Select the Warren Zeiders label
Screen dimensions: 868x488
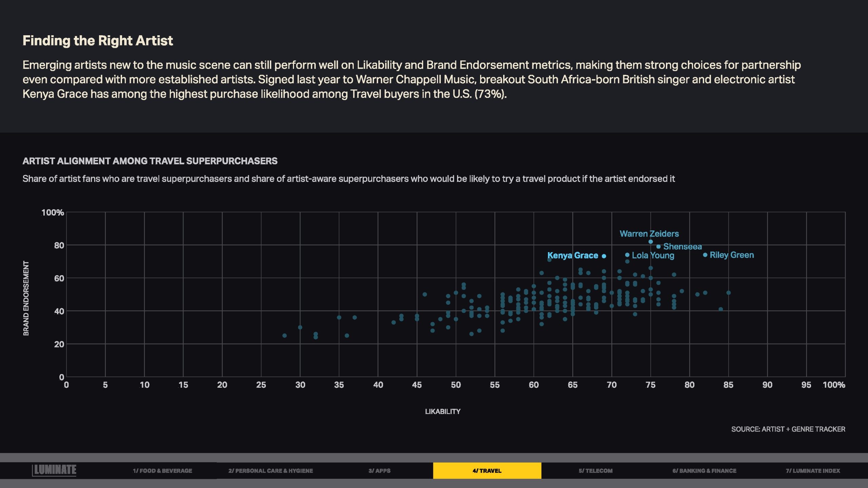click(x=649, y=234)
